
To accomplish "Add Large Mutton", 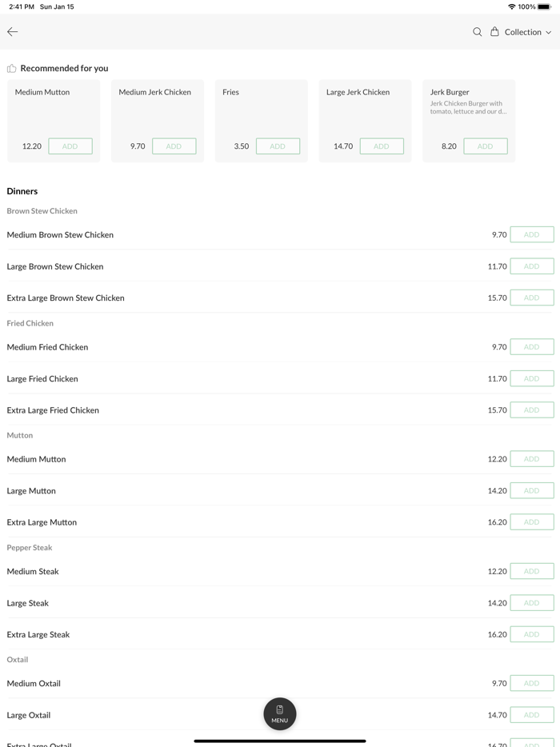I will pos(532,491).
